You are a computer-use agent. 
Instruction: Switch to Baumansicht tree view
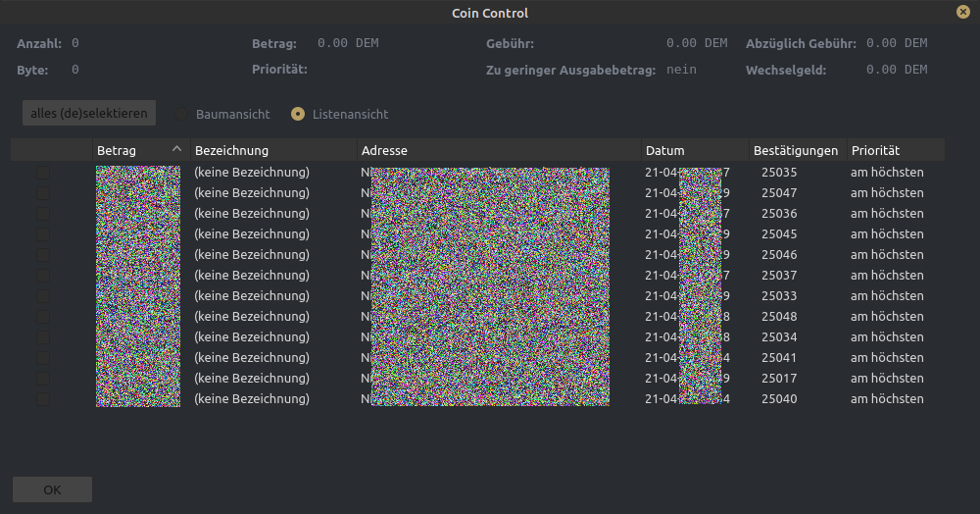click(x=182, y=114)
